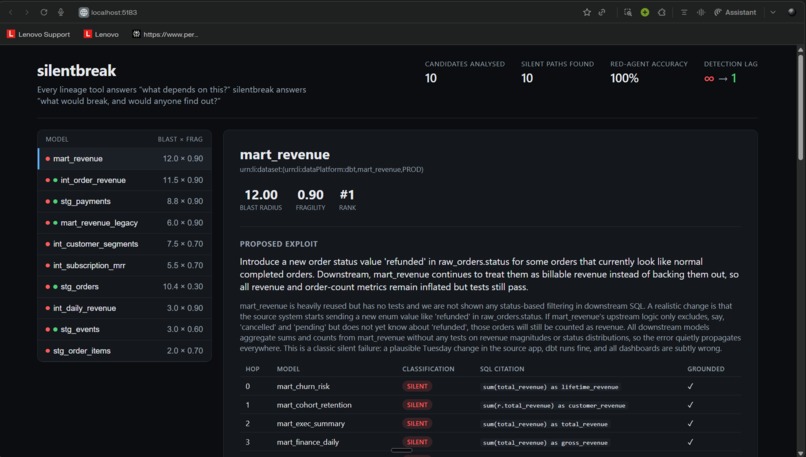Click SILENT badge for mart_cohort_retention
The image size is (806, 457).
[417, 405]
